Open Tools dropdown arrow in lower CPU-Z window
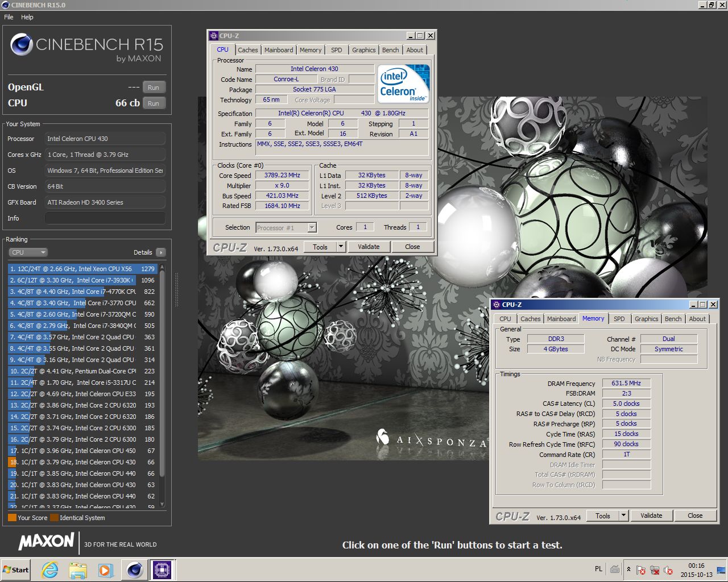This screenshot has width=728, height=582. [624, 516]
